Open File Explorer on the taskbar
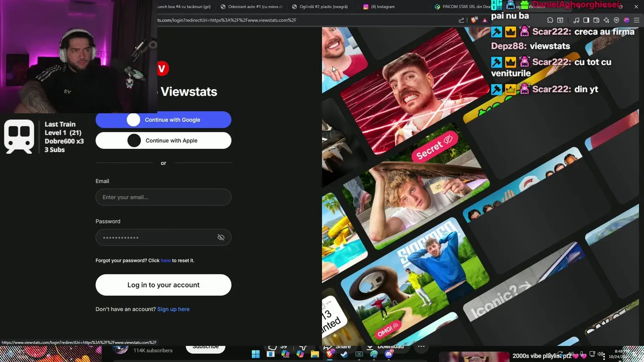 click(x=315, y=354)
